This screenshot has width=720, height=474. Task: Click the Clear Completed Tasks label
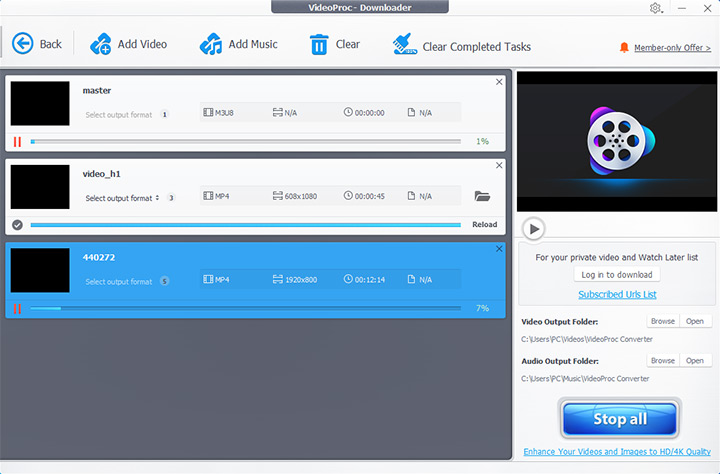(x=477, y=47)
